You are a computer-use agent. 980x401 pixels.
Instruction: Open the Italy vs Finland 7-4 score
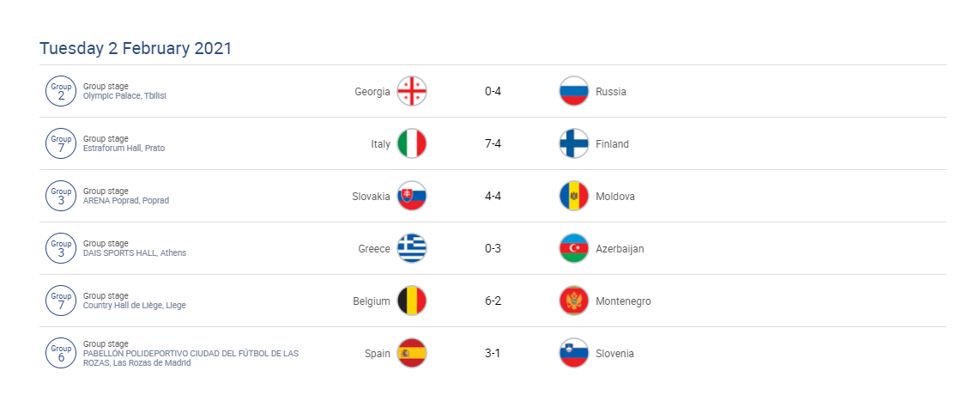click(x=493, y=144)
